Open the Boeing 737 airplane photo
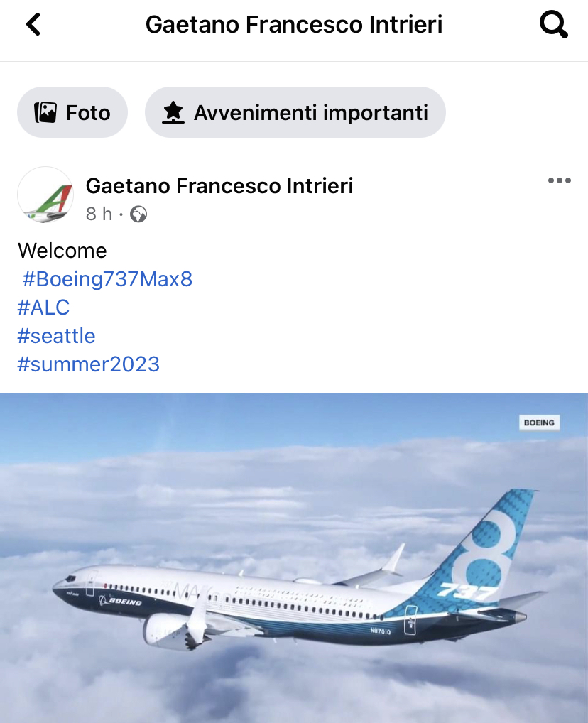Screen dimensions: 588x723 point(294,558)
